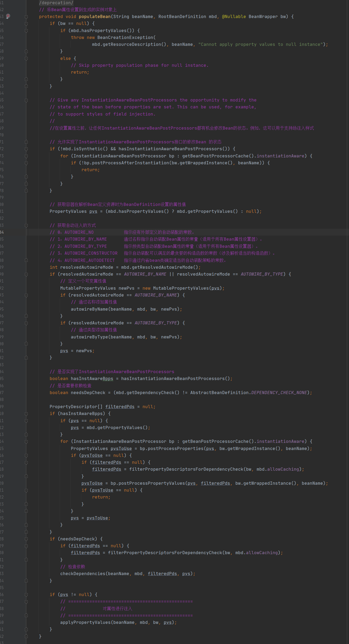Screen dimensions: 349x644
Task: Collapse the first 'for (InstantiationAwareBeanPostProcessor bp' loop near postProcessAfterInstantiation
Action: pos(26,156)
